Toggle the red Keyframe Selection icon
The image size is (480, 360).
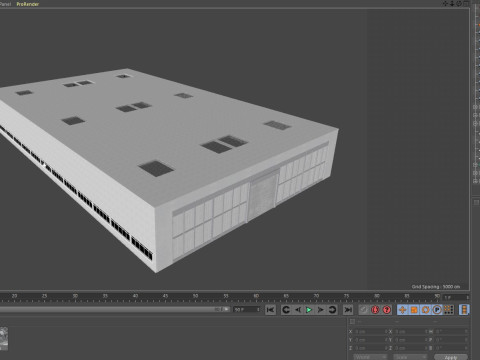coord(387,310)
